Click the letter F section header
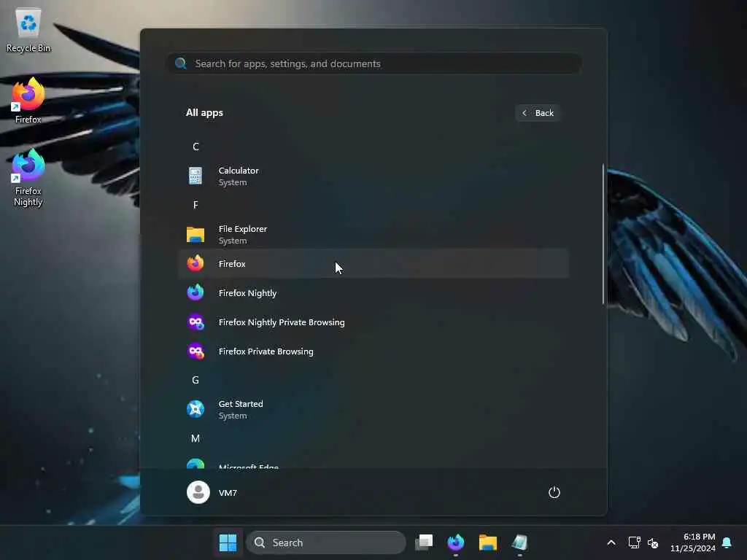The height and width of the screenshot is (560, 747). coord(196,205)
